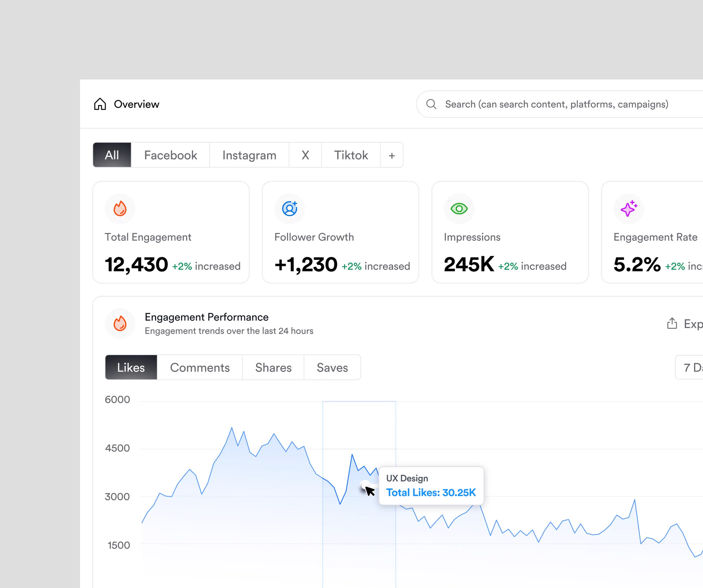This screenshot has height=588, width=703.
Task: Click the Overview title text
Action: click(137, 104)
